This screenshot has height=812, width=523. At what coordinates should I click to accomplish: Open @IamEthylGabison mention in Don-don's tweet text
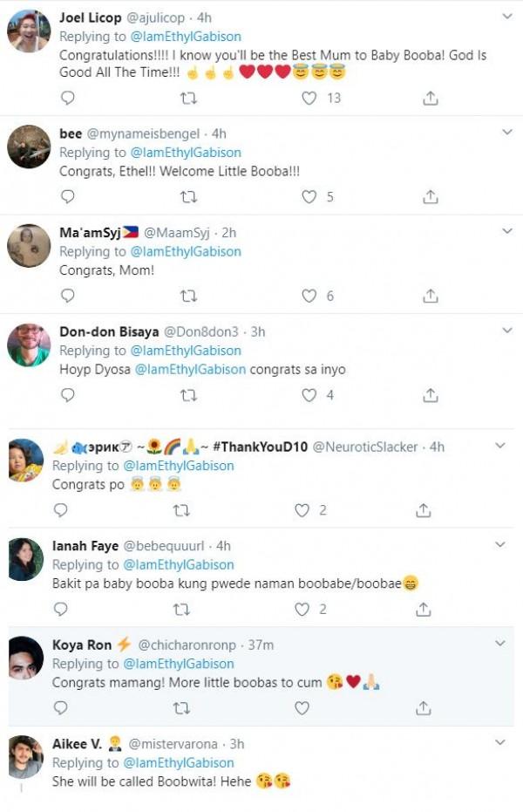pyautogui.click(x=190, y=370)
